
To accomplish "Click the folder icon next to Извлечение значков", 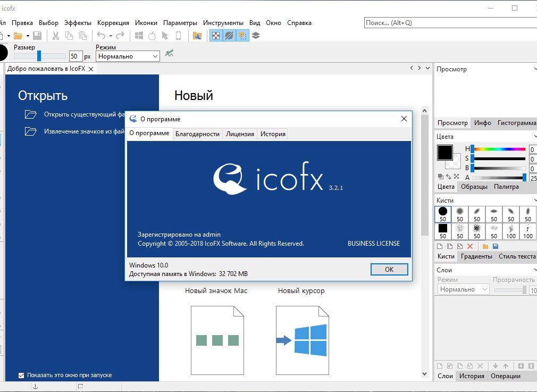I will pyautogui.click(x=30, y=131).
